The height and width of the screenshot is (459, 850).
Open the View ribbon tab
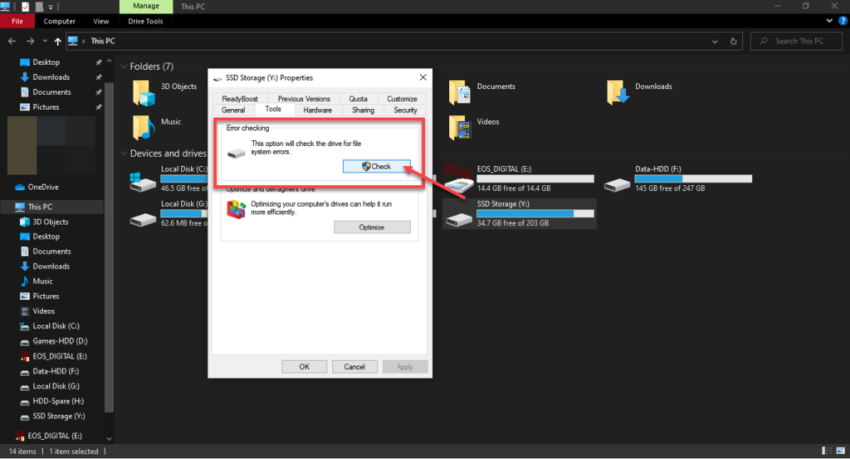(x=101, y=21)
